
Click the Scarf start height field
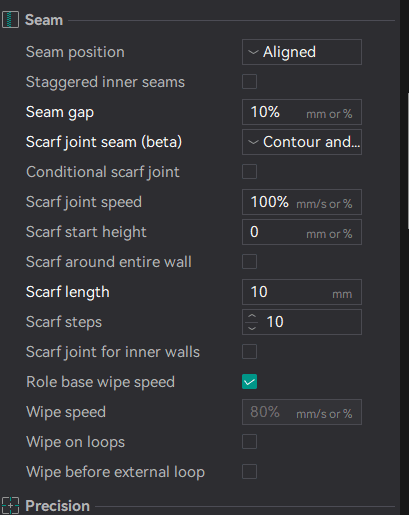click(302, 232)
